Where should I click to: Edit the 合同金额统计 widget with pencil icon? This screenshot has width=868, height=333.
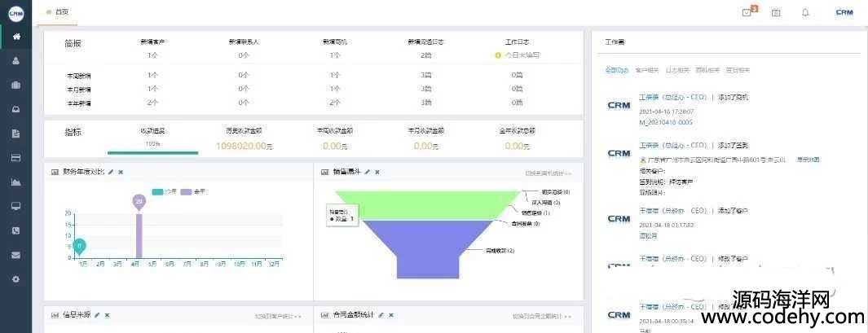[381, 315]
